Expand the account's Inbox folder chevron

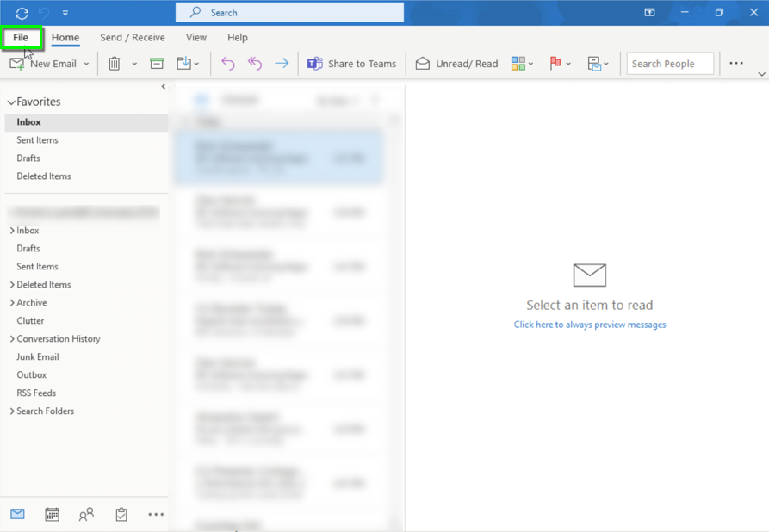point(12,231)
